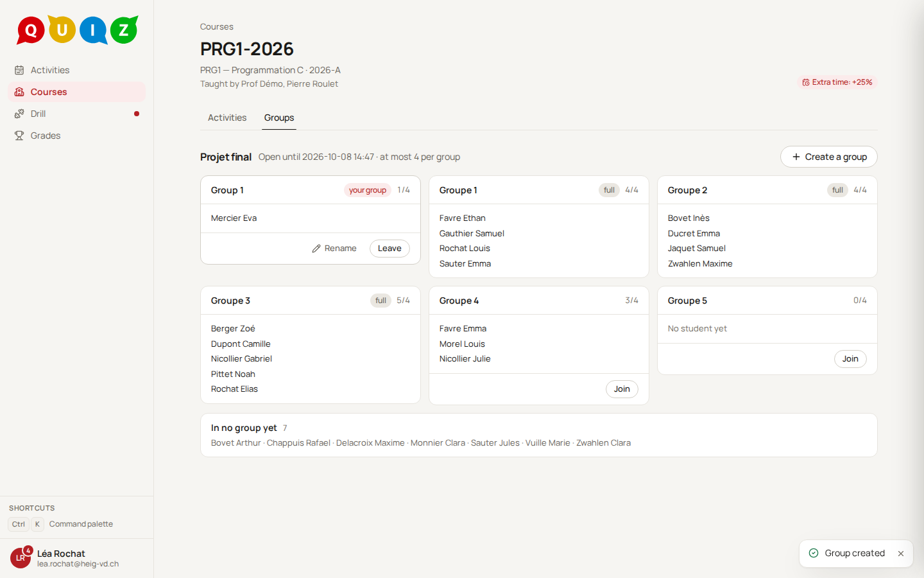Viewport: 924px width, 578px height.
Task: Click the 'full' badge on Groupe 1
Action: pos(609,190)
